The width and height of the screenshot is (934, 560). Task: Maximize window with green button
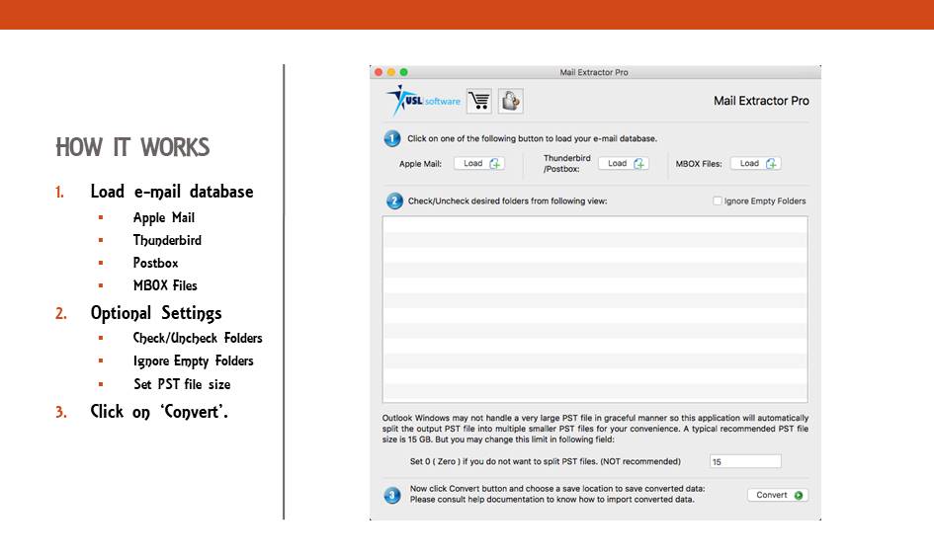point(404,72)
